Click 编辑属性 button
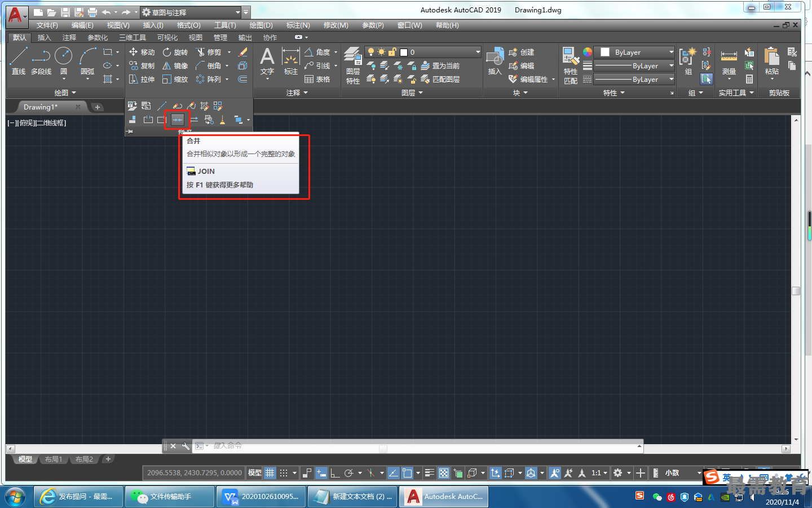This screenshot has height=508, width=812. click(528, 79)
